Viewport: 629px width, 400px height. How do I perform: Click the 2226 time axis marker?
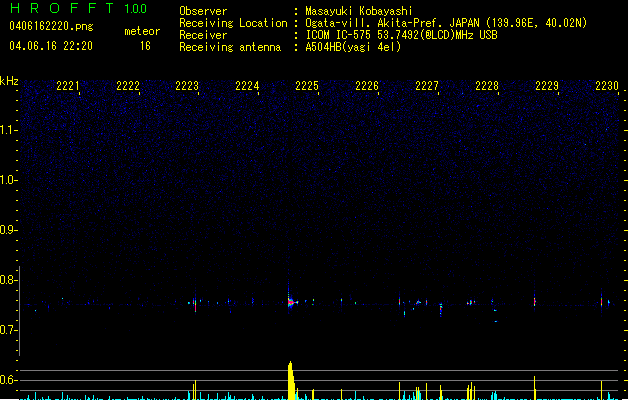[367, 86]
